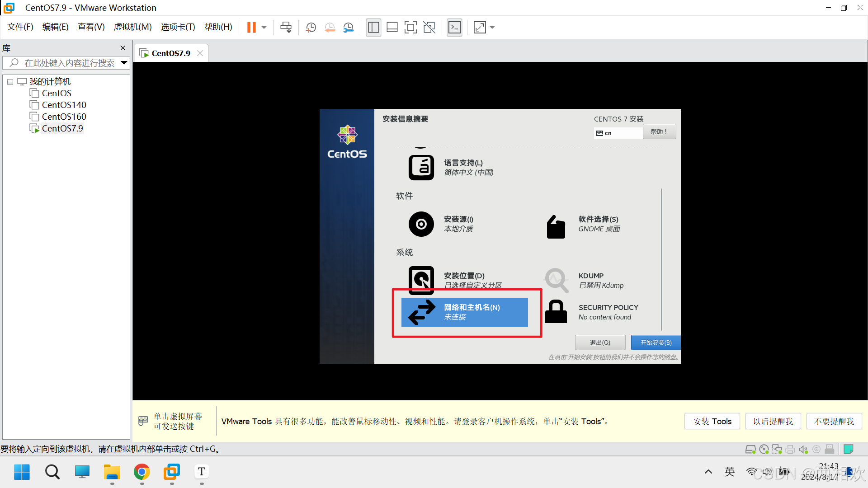Click the Installation Source disc icon

[x=421, y=224]
